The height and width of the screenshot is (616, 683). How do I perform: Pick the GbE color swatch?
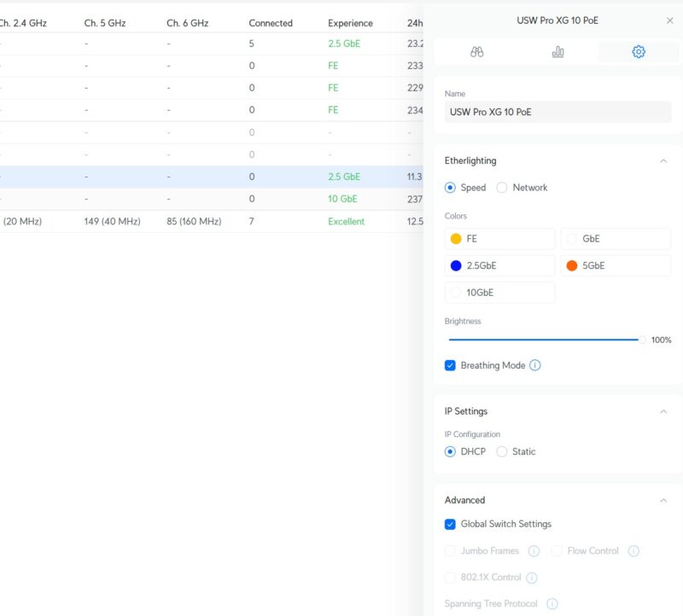(571, 239)
